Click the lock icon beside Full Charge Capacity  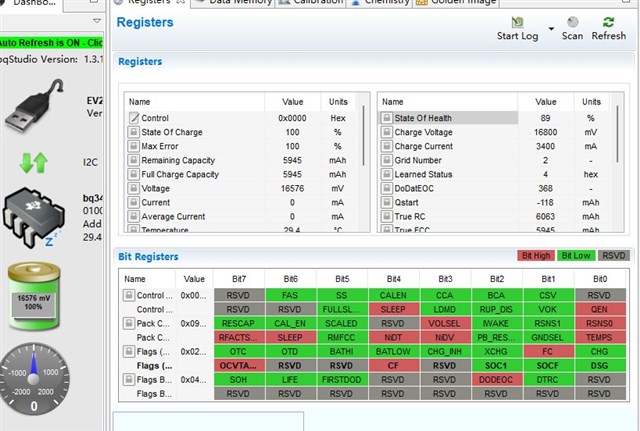tap(133, 174)
